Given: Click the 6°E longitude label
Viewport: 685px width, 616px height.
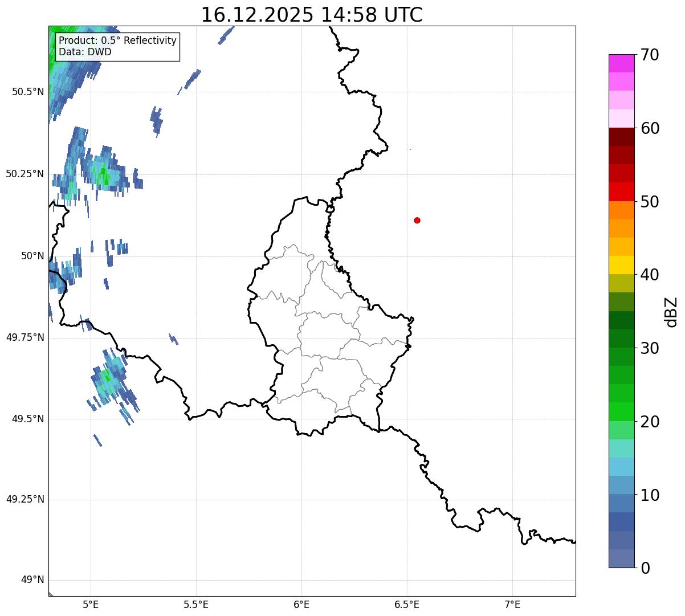Looking at the screenshot, I should tap(301, 605).
